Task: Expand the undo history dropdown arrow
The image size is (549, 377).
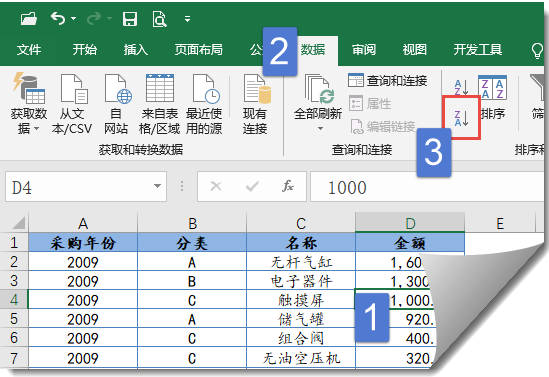Action: point(74,19)
